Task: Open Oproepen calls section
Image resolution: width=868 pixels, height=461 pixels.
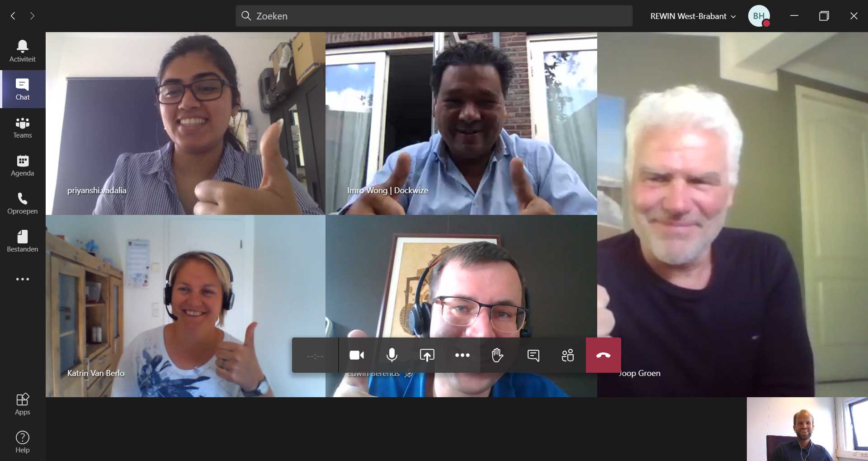Action: pos(22,204)
